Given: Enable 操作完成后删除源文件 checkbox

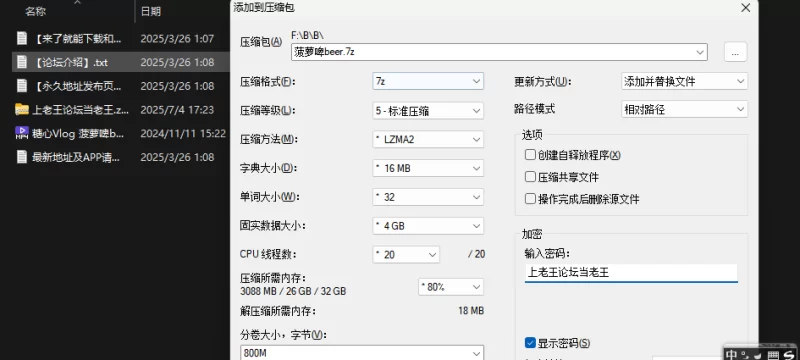Looking at the screenshot, I should pyautogui.click(x=530, y=198).
